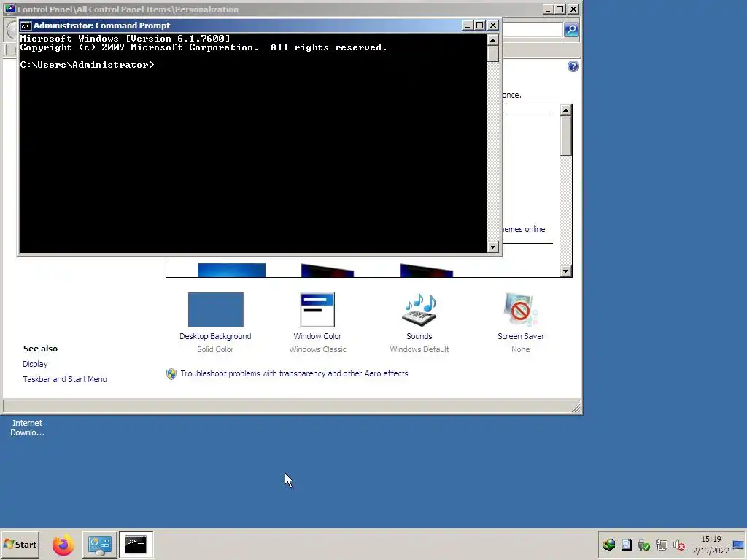This screenshot has height=560, width=747.
Task: Click the Internet Download Manager tray icon
Action: (609, 545)
